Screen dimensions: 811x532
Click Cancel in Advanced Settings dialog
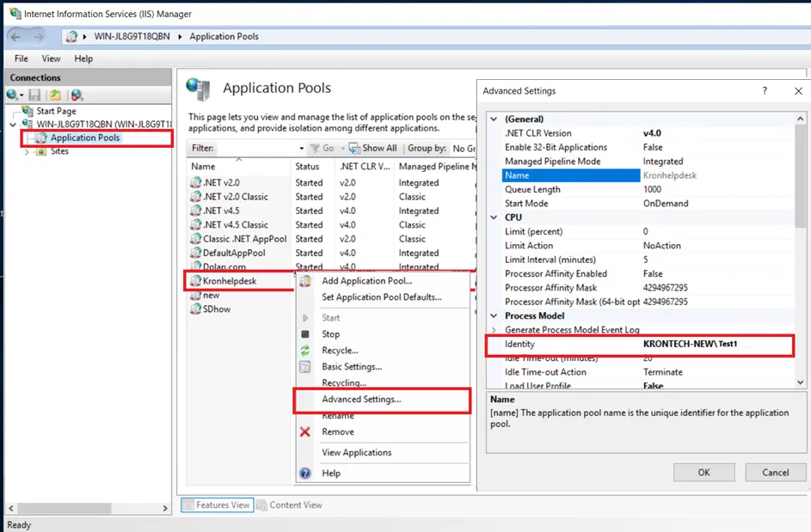(776, 472)
